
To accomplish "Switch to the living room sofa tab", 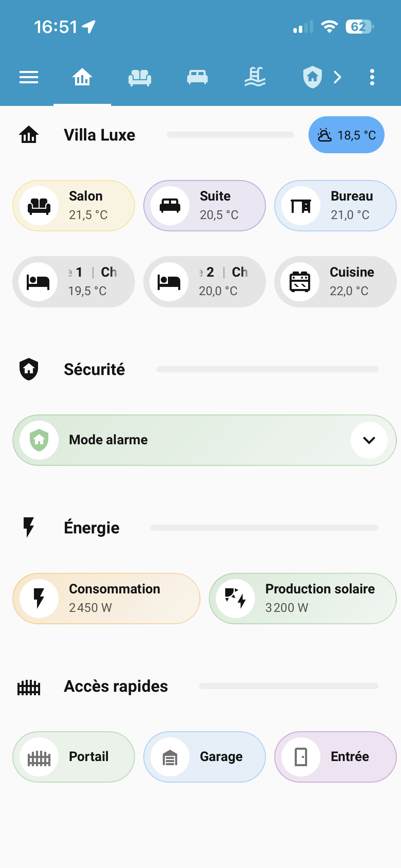I will 140,77.
